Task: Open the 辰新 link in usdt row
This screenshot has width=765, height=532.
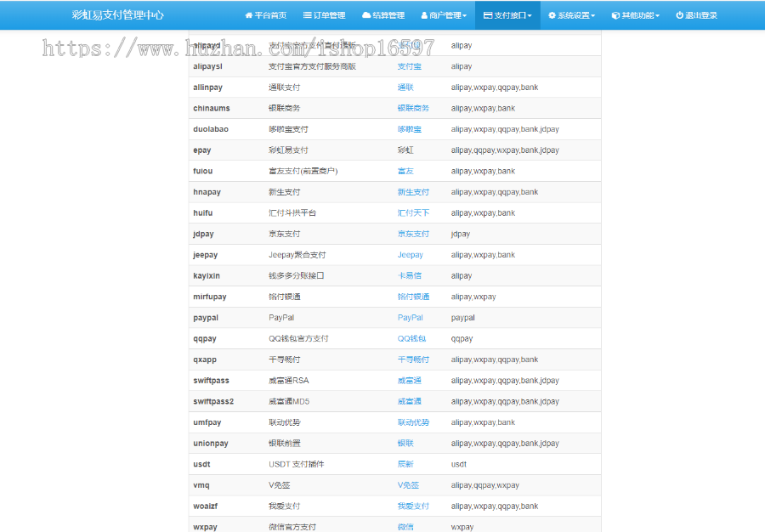Action: pyautogui.click(x=405, y=465)
